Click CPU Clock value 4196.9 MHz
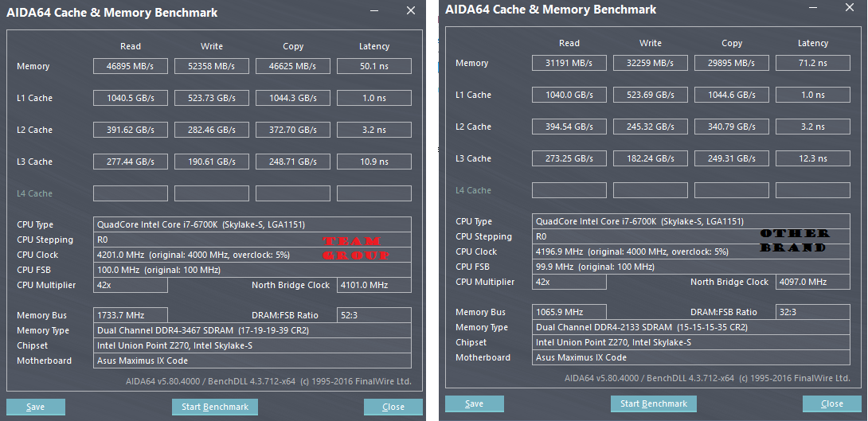The height and width of the screenshot is (421, 868). tap(691, 251)
